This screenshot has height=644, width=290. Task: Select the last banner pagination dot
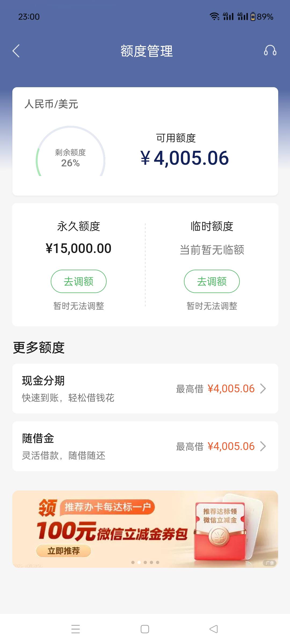(x=158, y=562)
